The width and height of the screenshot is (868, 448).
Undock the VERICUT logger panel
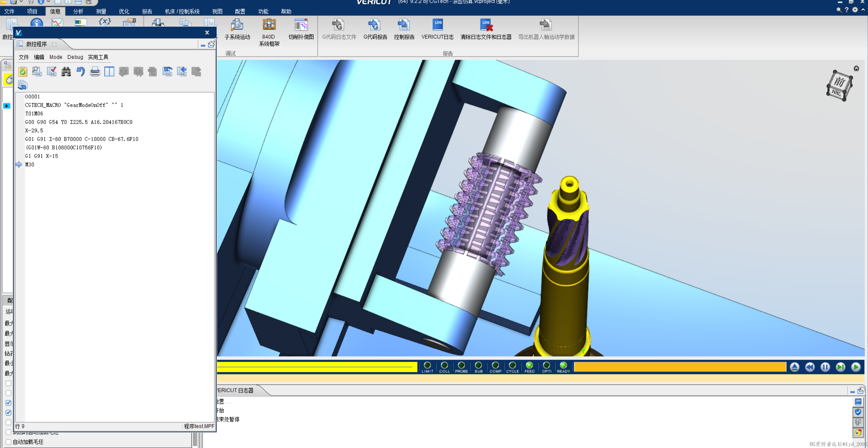coord(861,391)
